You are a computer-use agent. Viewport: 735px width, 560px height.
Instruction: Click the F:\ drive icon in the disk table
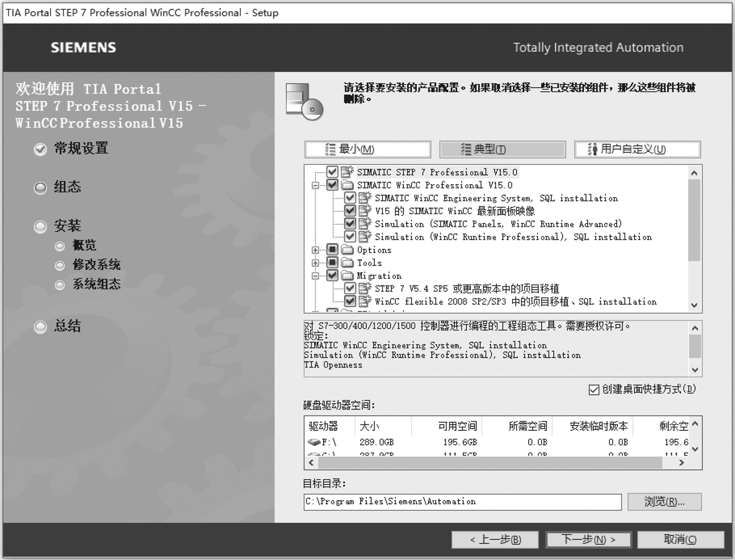point(314,442)
